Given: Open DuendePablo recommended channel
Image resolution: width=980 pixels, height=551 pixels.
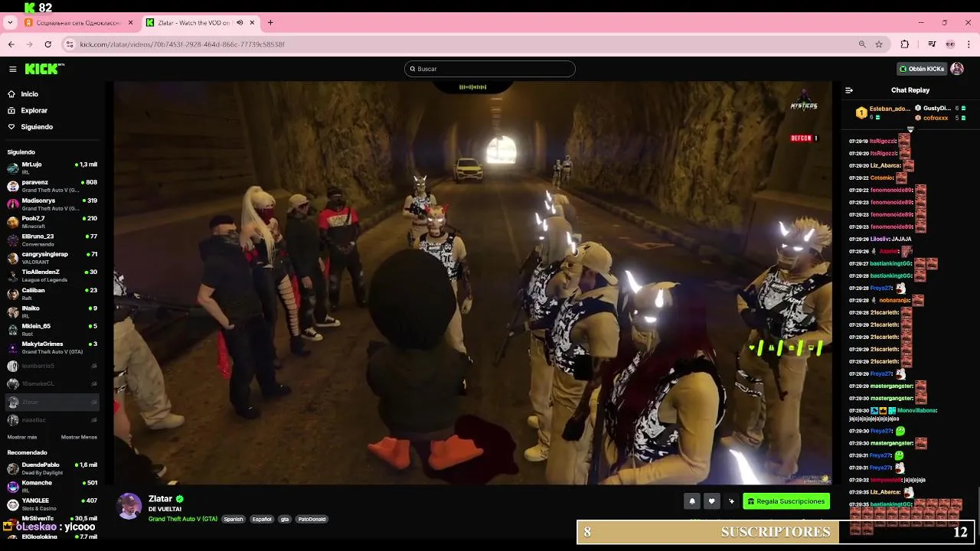Looking at the screenshot, I should [52, 468].
